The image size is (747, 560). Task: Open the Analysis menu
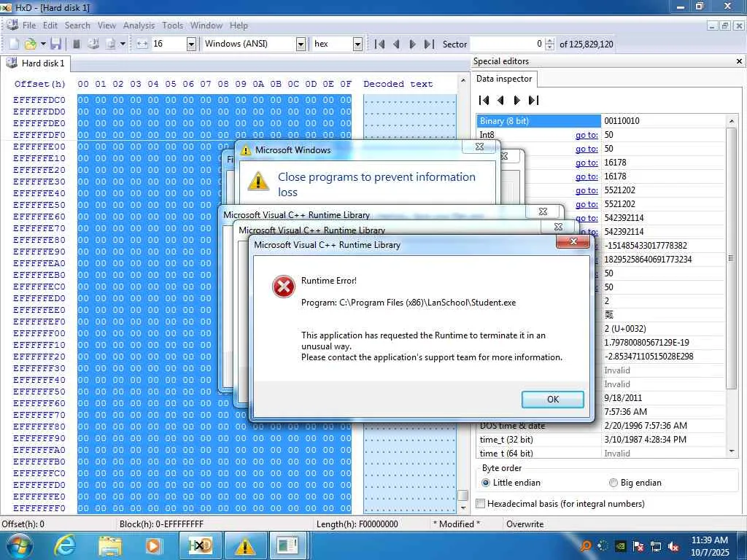point(139,26)
